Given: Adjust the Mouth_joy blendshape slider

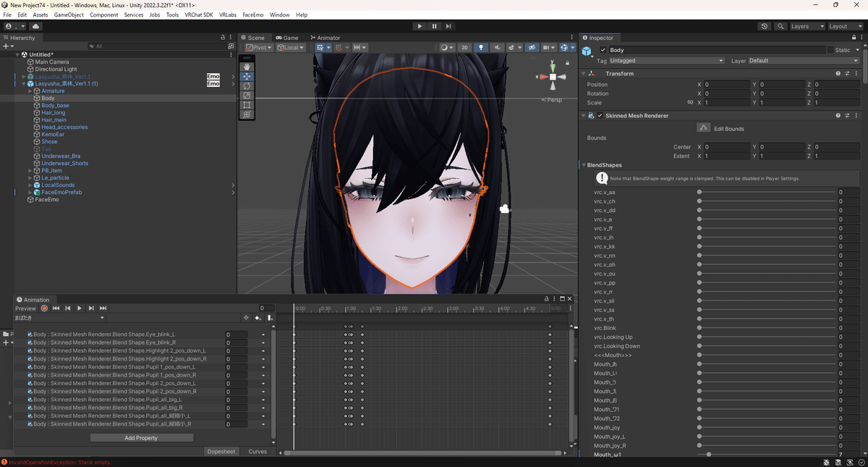Looking at the screenshot, I should tap(767, 428).
